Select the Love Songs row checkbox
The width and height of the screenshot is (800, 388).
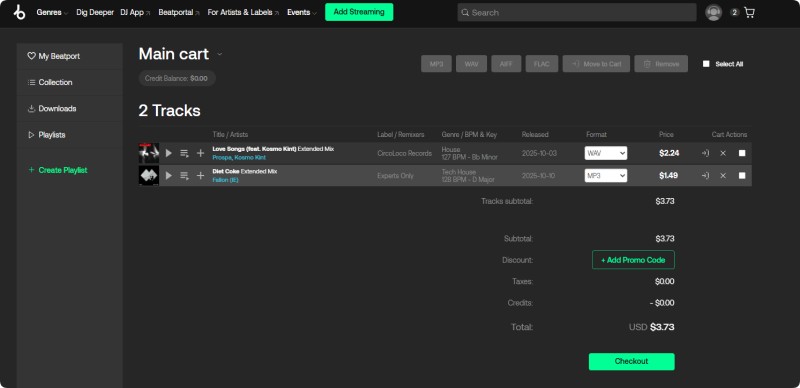(x=742, y=153)
